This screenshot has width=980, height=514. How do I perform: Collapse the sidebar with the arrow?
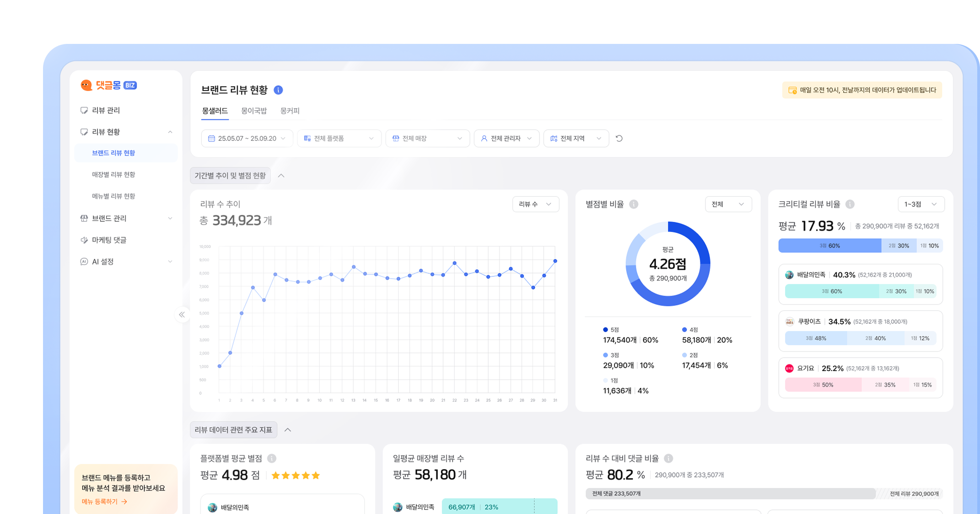(182, 315)
